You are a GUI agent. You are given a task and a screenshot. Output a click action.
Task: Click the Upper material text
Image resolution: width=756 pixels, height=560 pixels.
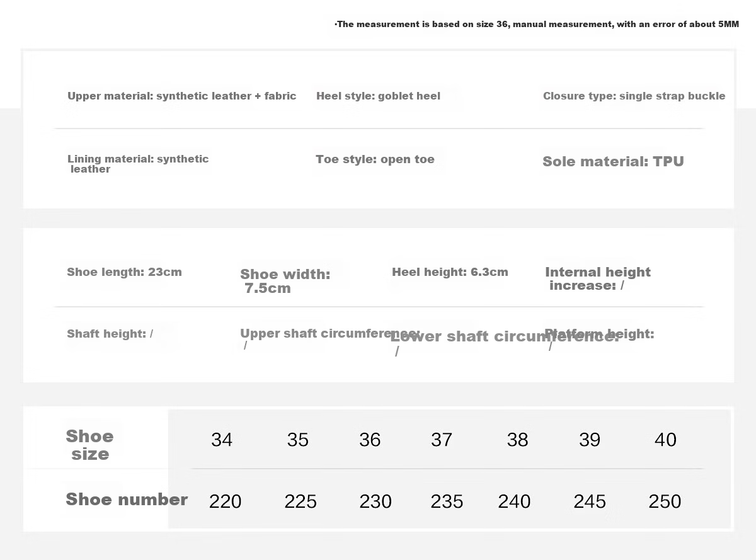click(181, 96)
